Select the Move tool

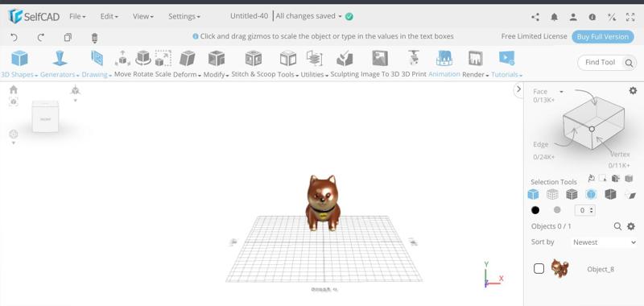tap(122, 58)
